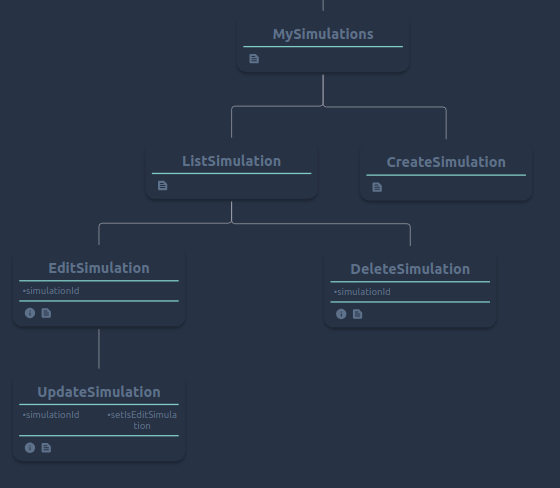
Task: Select the ListSimulation node title
Action: coord(231,161)
